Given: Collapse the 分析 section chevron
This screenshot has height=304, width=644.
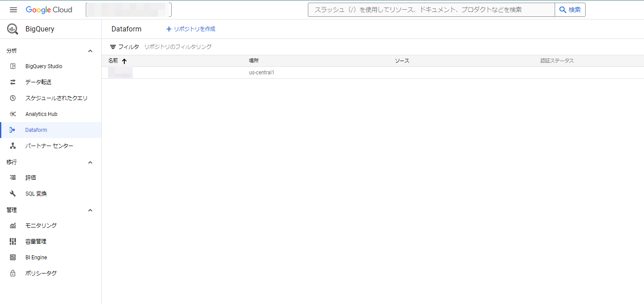Looking at the screenshot, I should (x=90, y=50).
